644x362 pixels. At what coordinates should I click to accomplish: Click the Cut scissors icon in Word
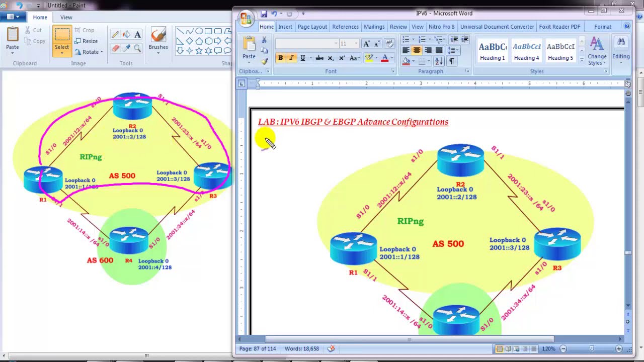pyautogui.click(x=264, y=40)
